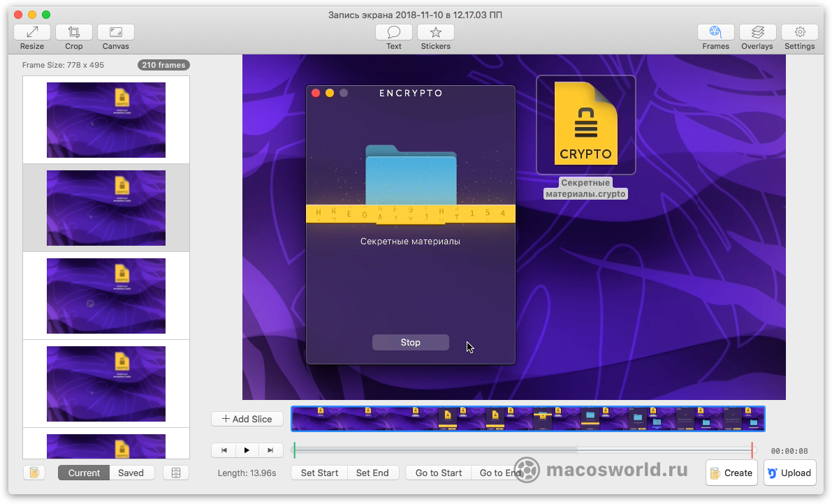Click the 210 frames badge

[163, 65]
